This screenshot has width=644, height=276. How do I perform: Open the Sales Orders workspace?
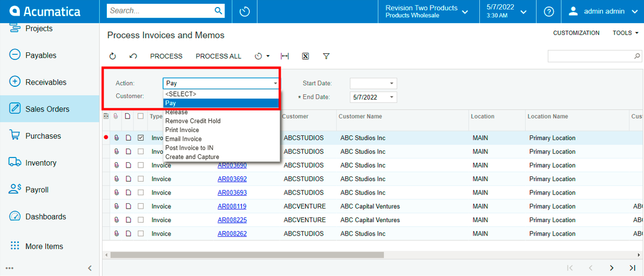[x=50, y=109]
